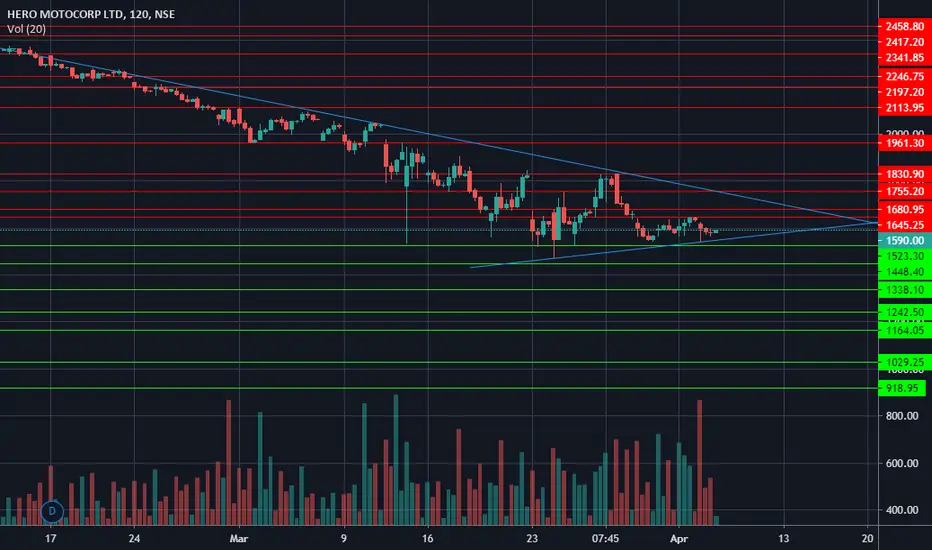The width and height of the screenshot is (932, 550).
Task: Click the 800.00 volume axis value
Action: click(902, 416)
